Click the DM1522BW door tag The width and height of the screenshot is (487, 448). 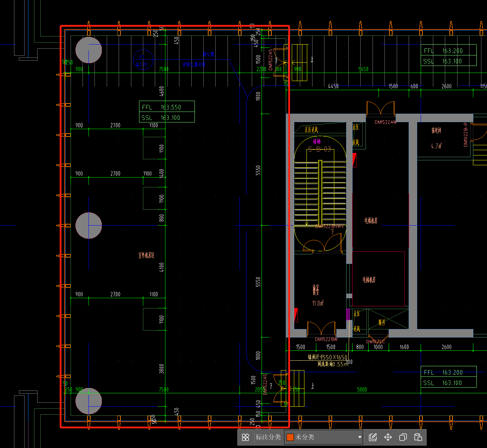(x=326, y=339)
